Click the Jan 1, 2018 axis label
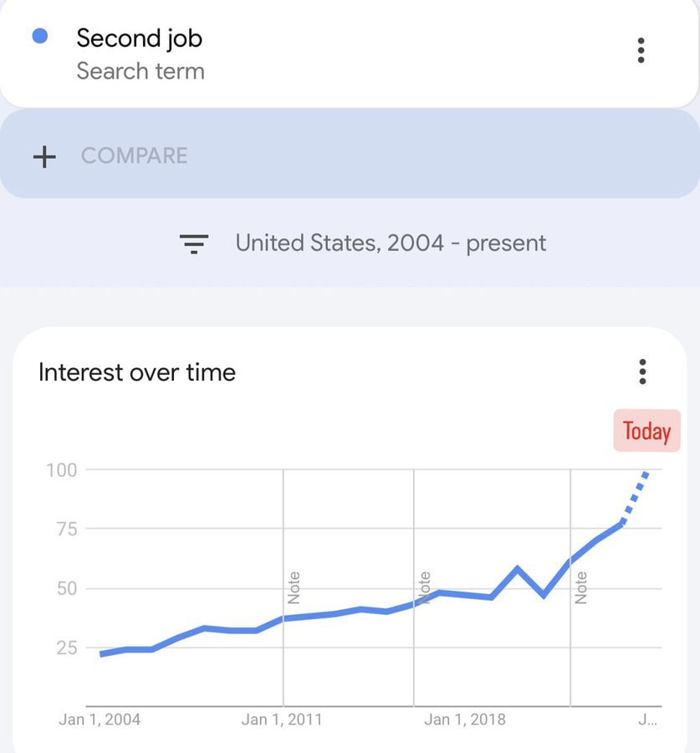 coord(466,719)
